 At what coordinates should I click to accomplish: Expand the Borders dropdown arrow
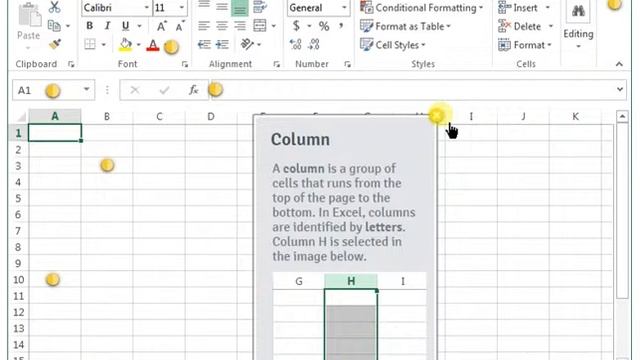coord(104,44)
